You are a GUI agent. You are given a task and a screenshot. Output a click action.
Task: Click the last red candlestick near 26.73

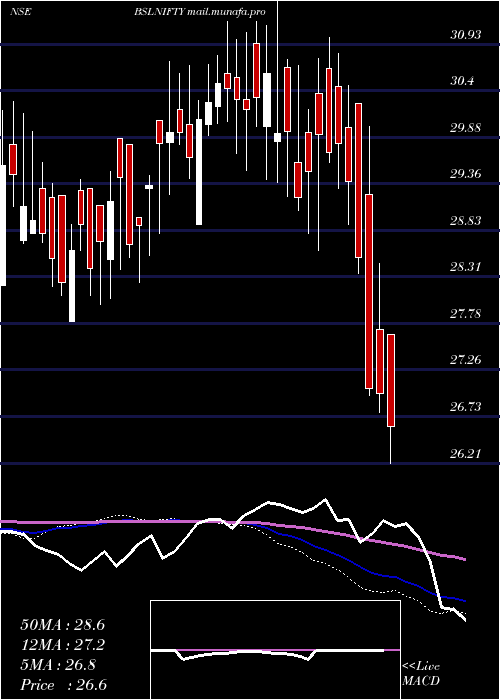tap(391, 380)
